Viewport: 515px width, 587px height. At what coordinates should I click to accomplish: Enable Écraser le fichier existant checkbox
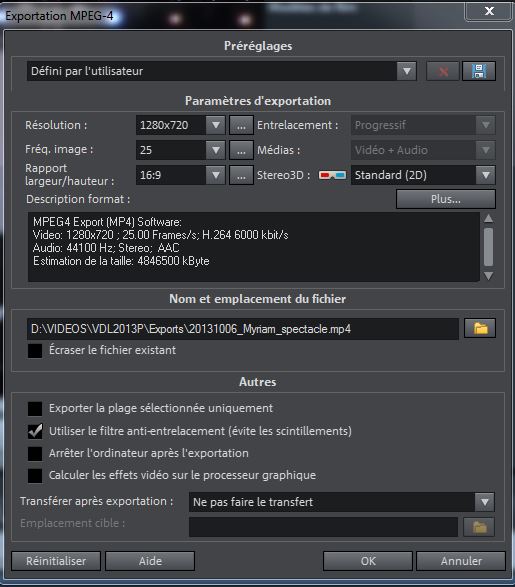tap(35, 351)
